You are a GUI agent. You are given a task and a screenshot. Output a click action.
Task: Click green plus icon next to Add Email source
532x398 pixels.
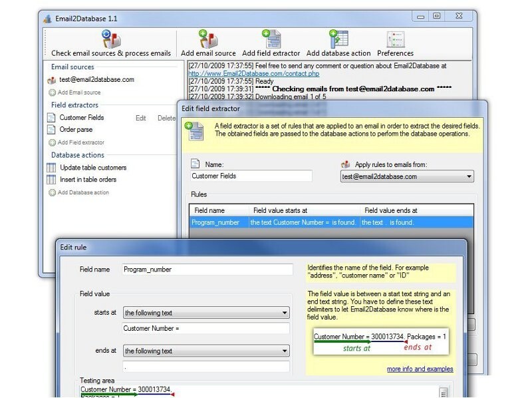click(52, 93)
